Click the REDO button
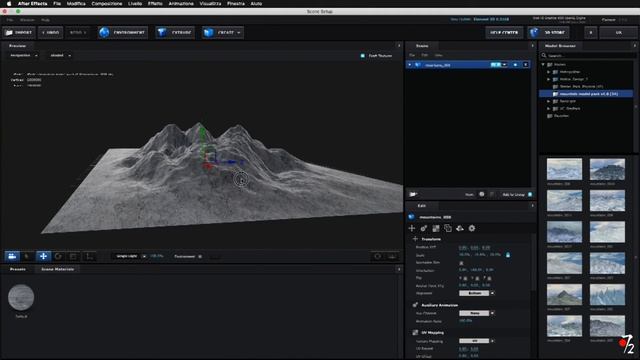 [x=78, y=32]
